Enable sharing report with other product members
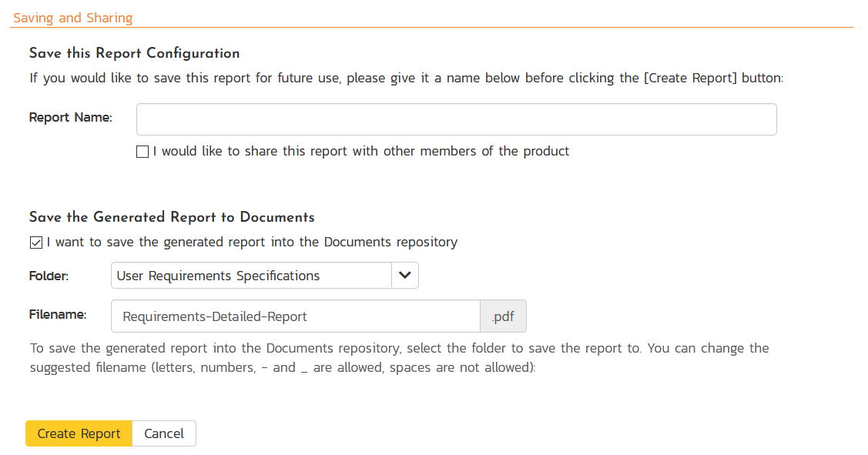The image size is (868, 455). (x=142, y=152)
